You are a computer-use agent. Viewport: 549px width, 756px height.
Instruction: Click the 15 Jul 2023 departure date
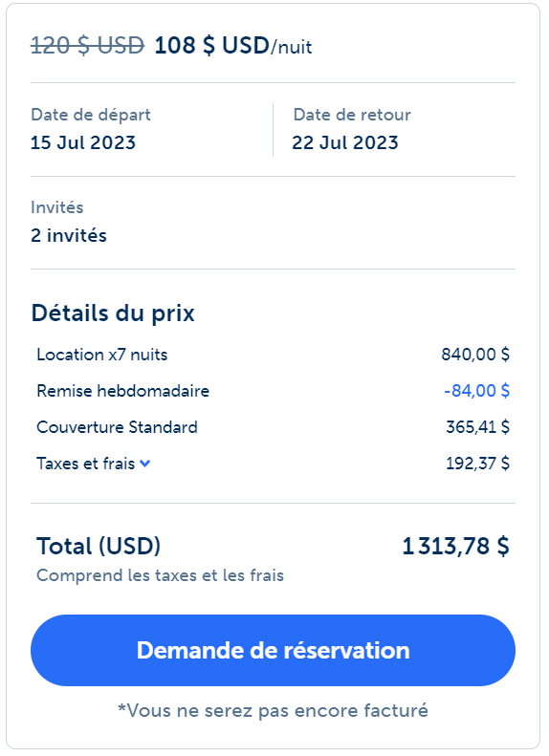[83, 142]
